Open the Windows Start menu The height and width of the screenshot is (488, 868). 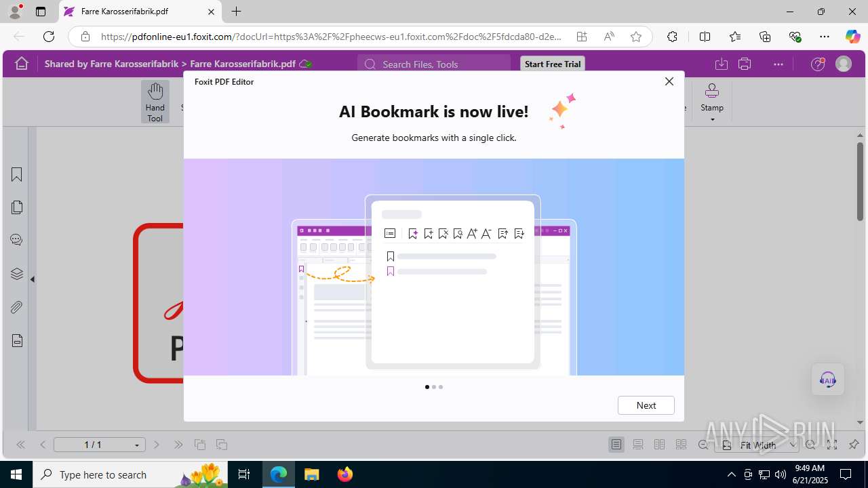16,474
